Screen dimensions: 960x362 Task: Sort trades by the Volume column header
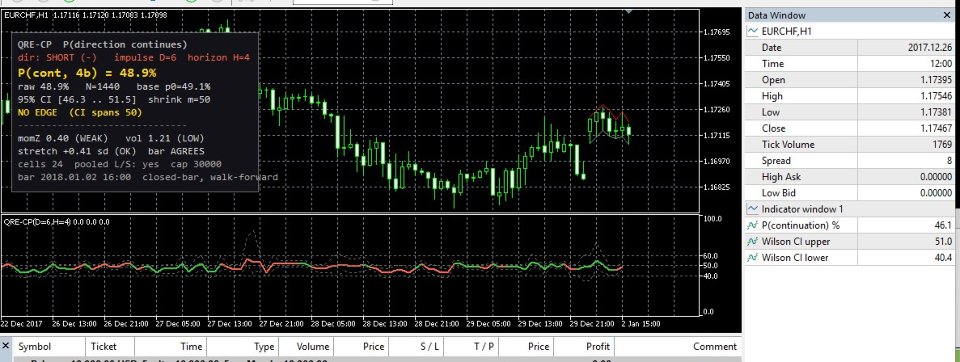point(306,346)
